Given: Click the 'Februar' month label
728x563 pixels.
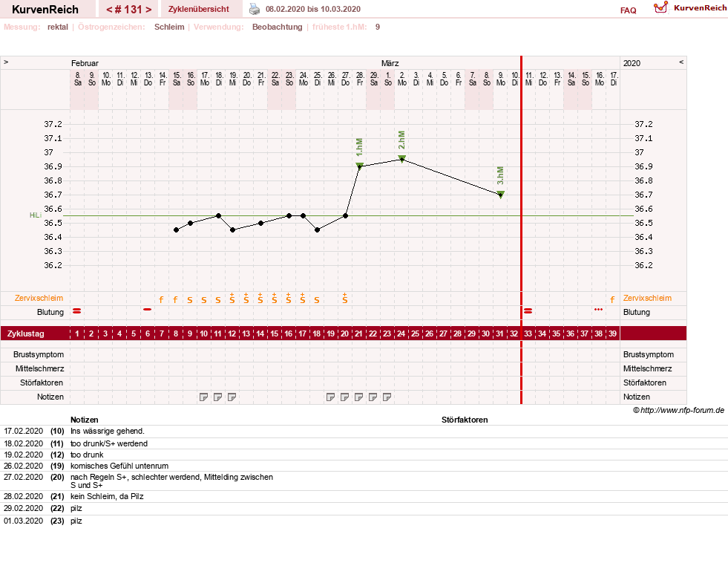Looking at the screenshot, I should pyautogui.click(x=85, y=63).
